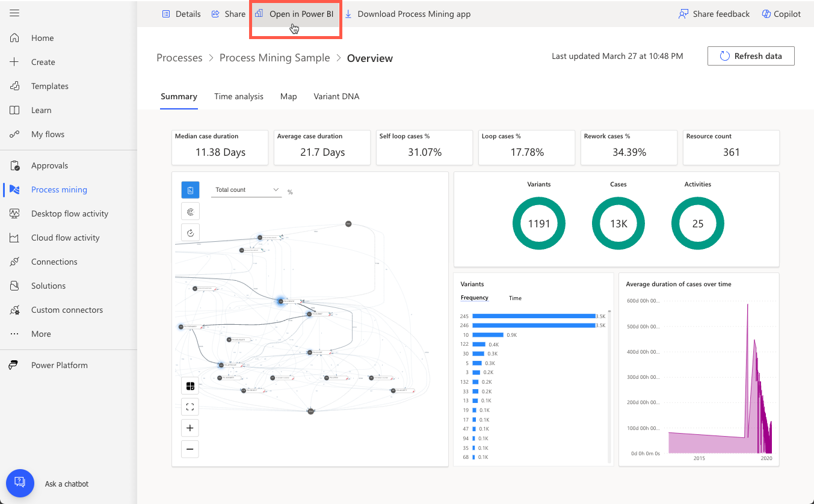Open Desktop flow activity
The height and width of the screenshot is (504, 814).
(x=69, y=214)
